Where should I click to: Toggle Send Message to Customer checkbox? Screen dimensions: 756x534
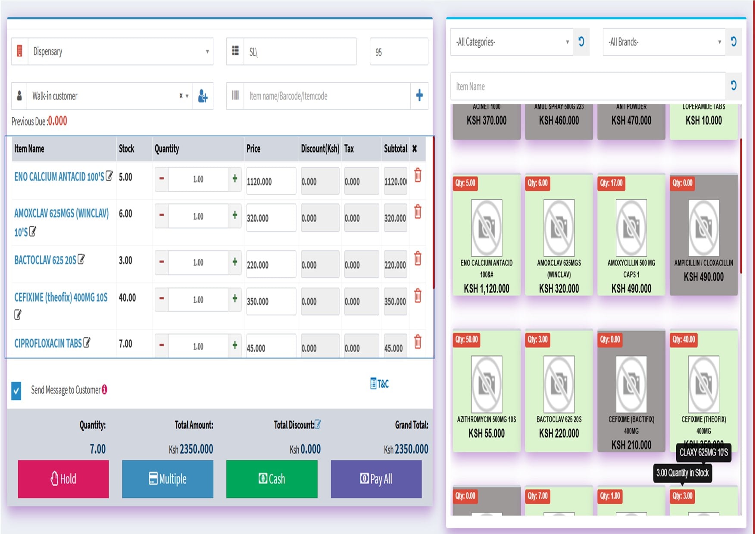click(16, 391)
